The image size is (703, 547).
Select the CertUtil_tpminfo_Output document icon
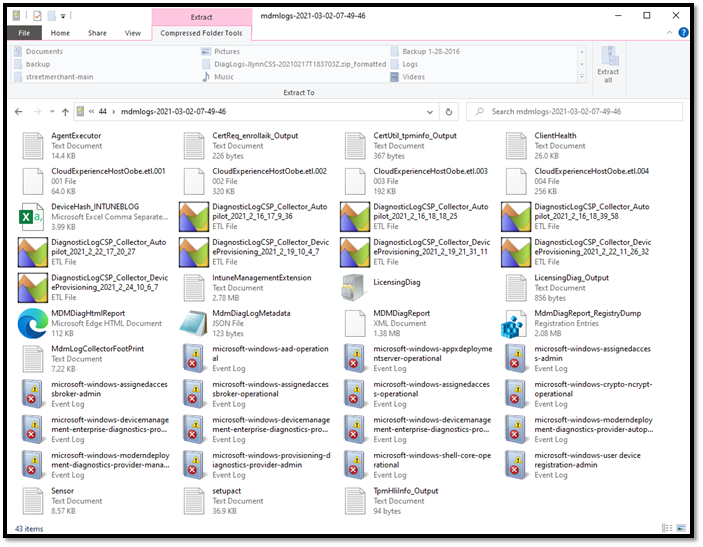tap(355, 146)
